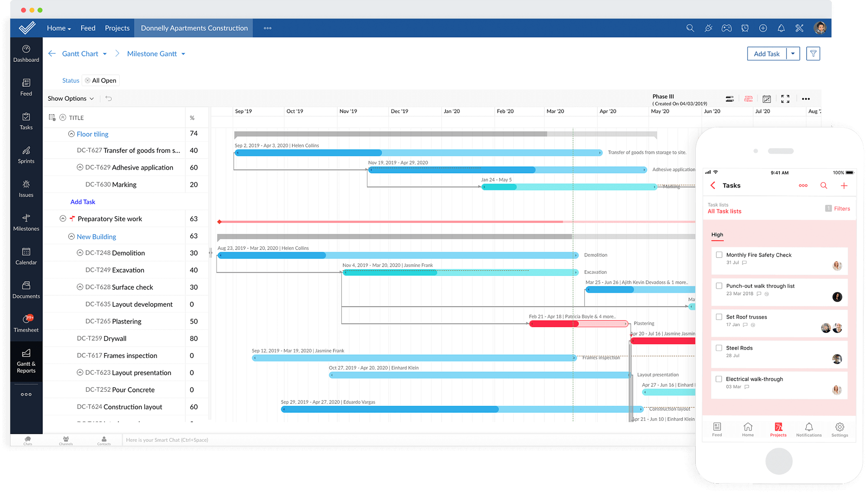The height and width of the screenshot is (493, 868).
Task: Open Feed from left sidebar
Action: point(26,88)
